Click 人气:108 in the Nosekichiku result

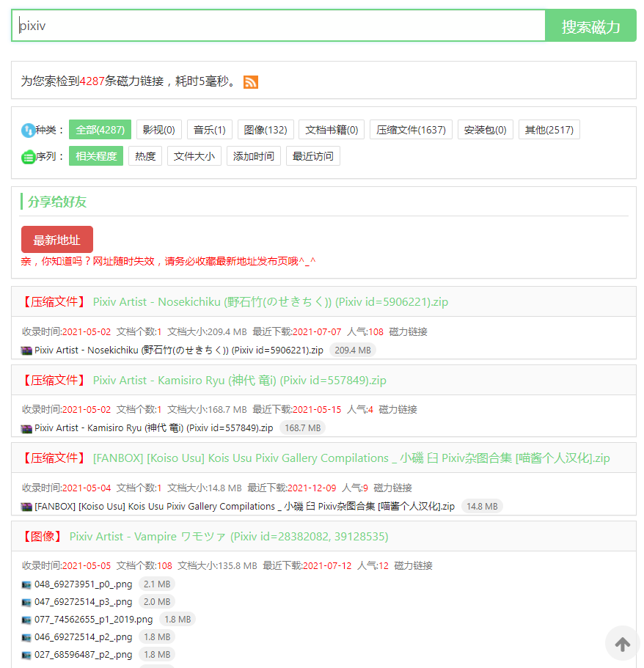coord(365,331)
